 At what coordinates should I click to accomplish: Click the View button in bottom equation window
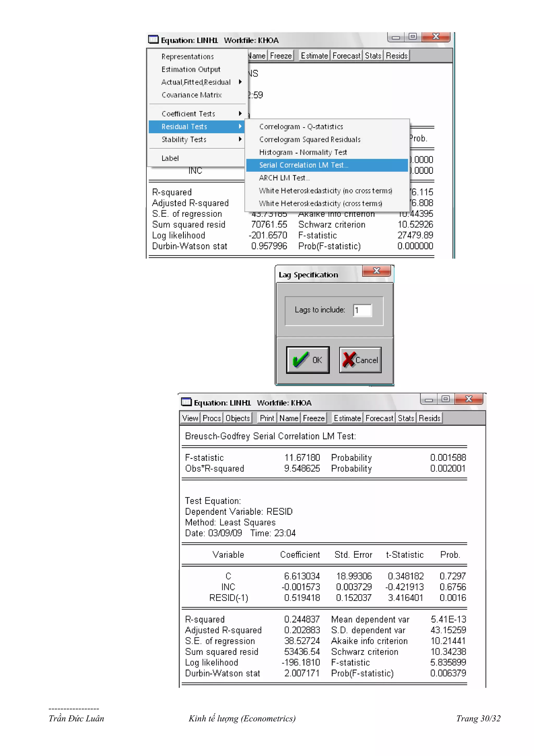(x=190, y=418)
